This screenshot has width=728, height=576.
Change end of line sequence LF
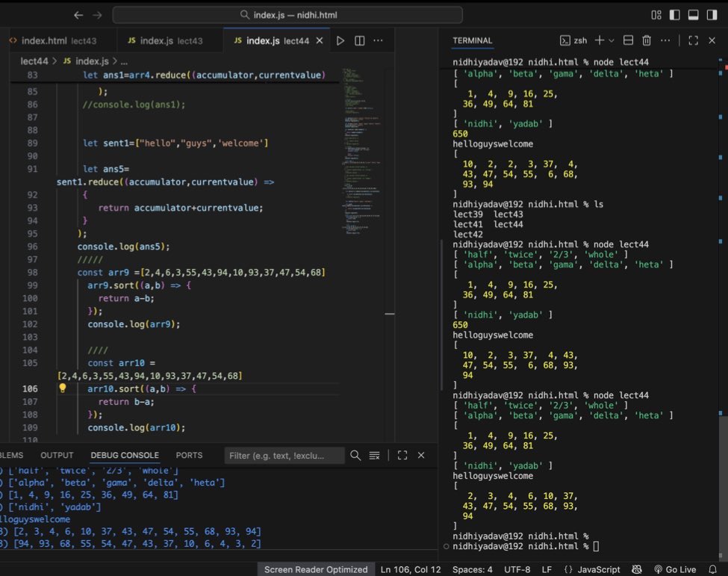click(x=547, y=569)
